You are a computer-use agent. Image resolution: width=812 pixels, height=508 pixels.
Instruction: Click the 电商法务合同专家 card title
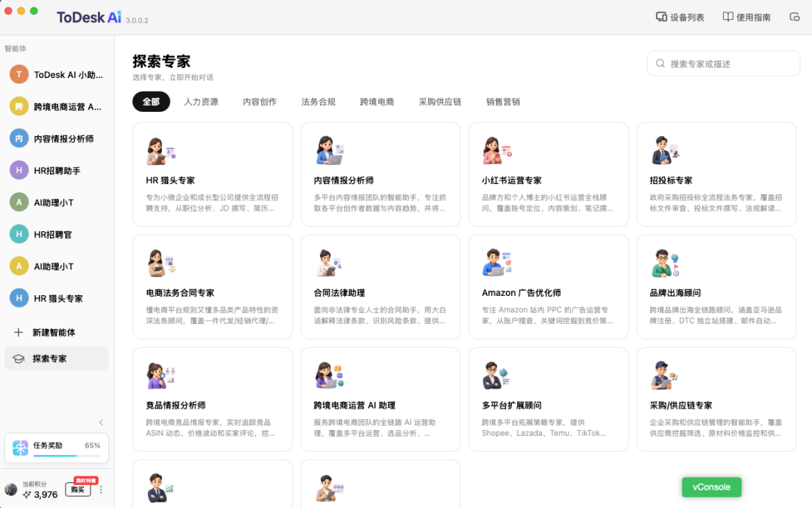click(180, 293)
